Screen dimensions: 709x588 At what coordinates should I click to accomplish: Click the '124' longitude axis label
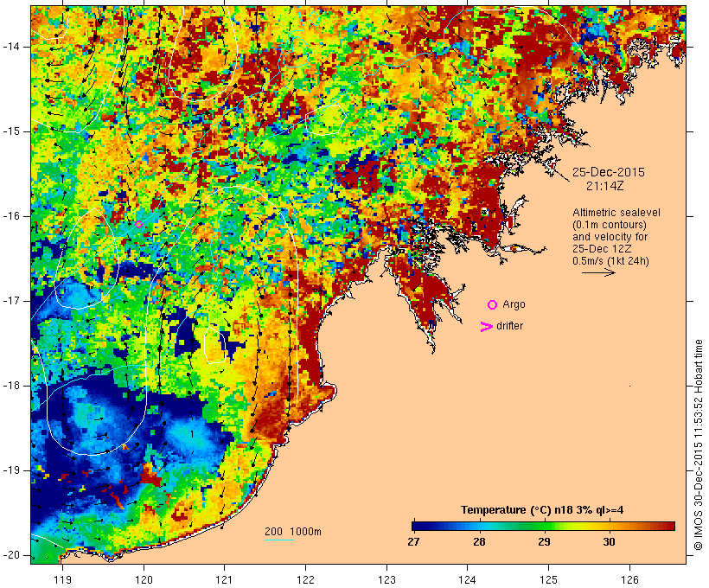468,579
